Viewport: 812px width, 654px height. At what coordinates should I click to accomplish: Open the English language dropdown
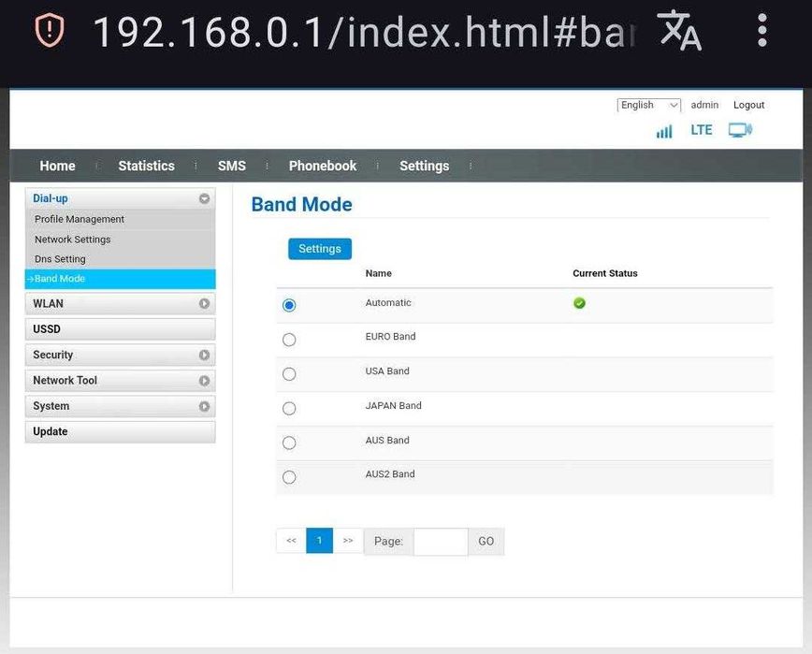[649, 105]
